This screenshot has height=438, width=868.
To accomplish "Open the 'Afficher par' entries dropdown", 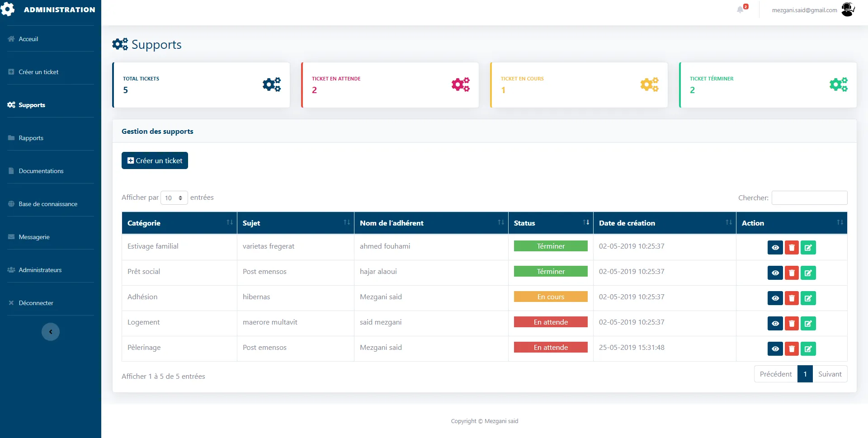I will click(174, 198).
